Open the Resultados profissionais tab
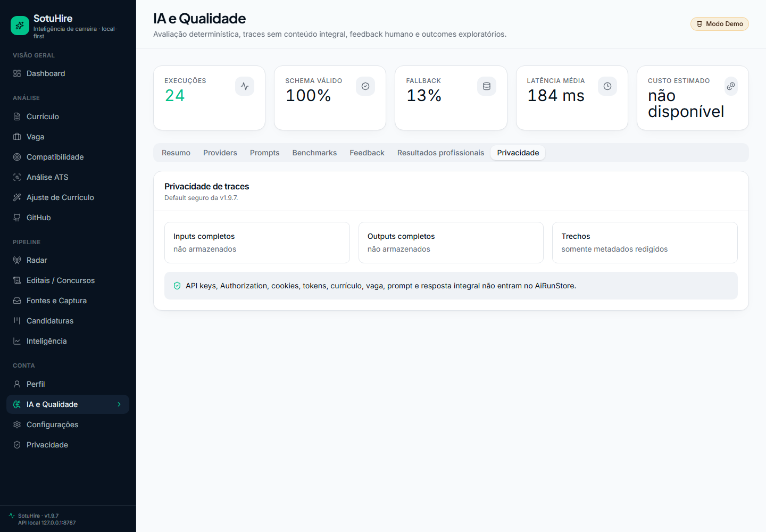The image size is (766, 532). 440,153
